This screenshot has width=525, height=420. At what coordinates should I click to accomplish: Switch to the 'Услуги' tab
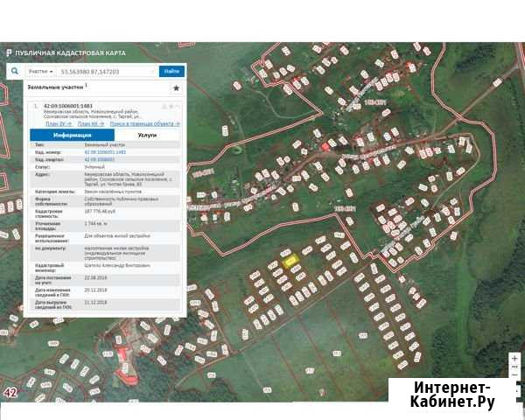(147, 135)
